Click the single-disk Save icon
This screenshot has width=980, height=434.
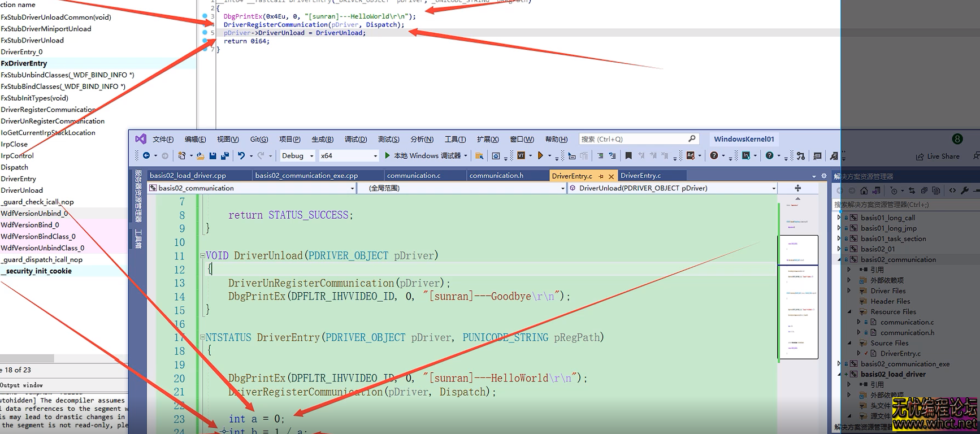click(213, 156)
